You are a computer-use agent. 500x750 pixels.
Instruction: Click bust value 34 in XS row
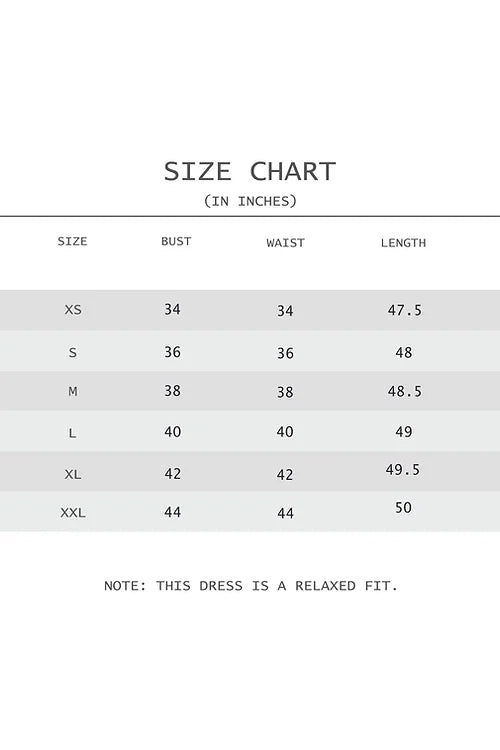point(172,309)
